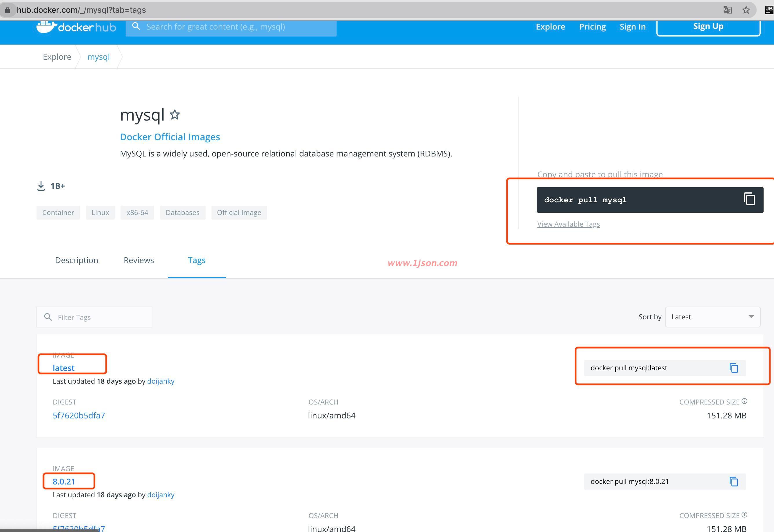Viewport: 774px width, 532px height.
Task: Star the mysql repository
Action: 175,115
